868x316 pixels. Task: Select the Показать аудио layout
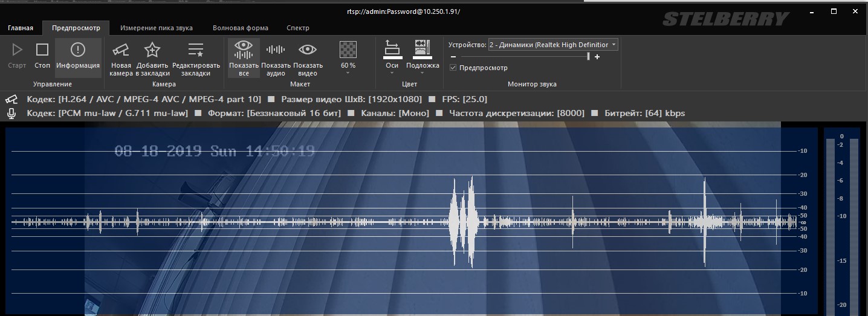(x=276, y=59)
